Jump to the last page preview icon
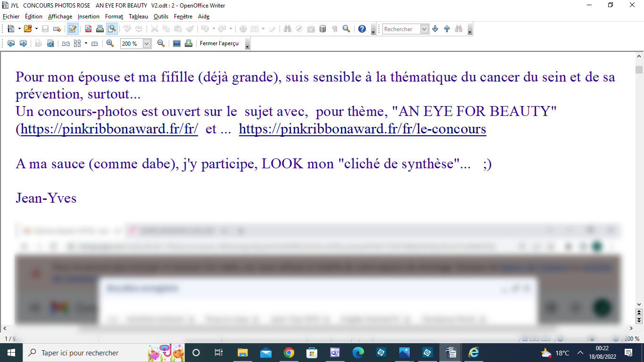Image resolution: width=644 pixels, height=362 pixels. 50,43
